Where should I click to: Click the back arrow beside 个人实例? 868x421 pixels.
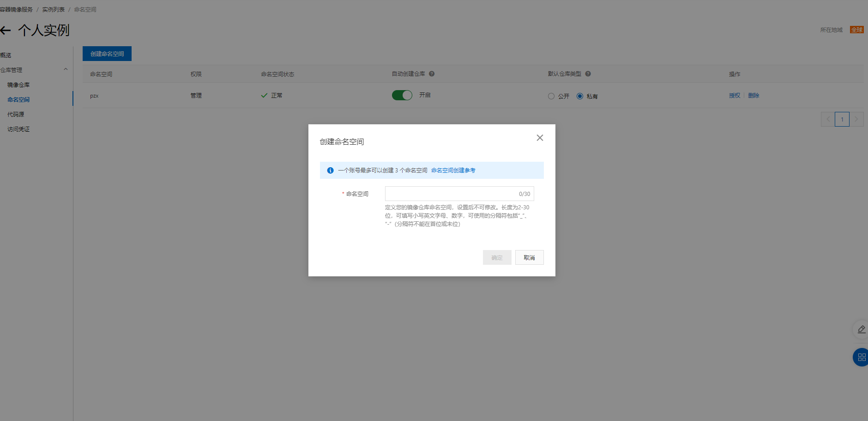[x=6, y=31]
